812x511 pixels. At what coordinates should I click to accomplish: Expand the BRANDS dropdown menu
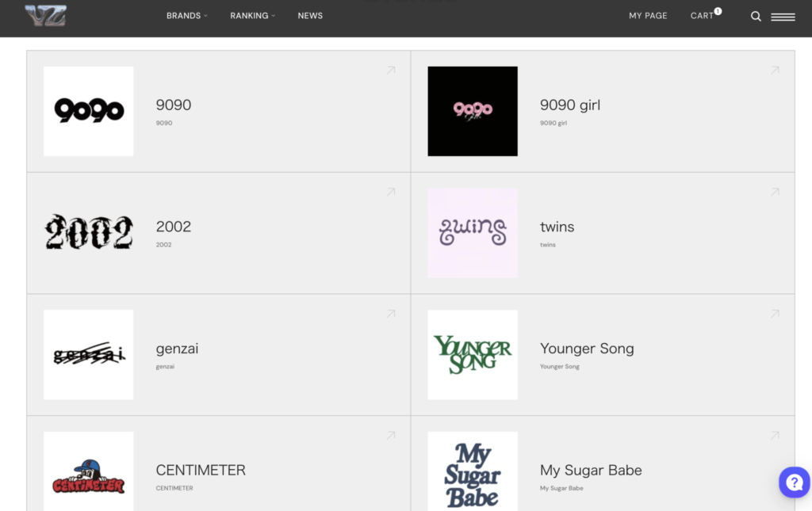(186, 16)
